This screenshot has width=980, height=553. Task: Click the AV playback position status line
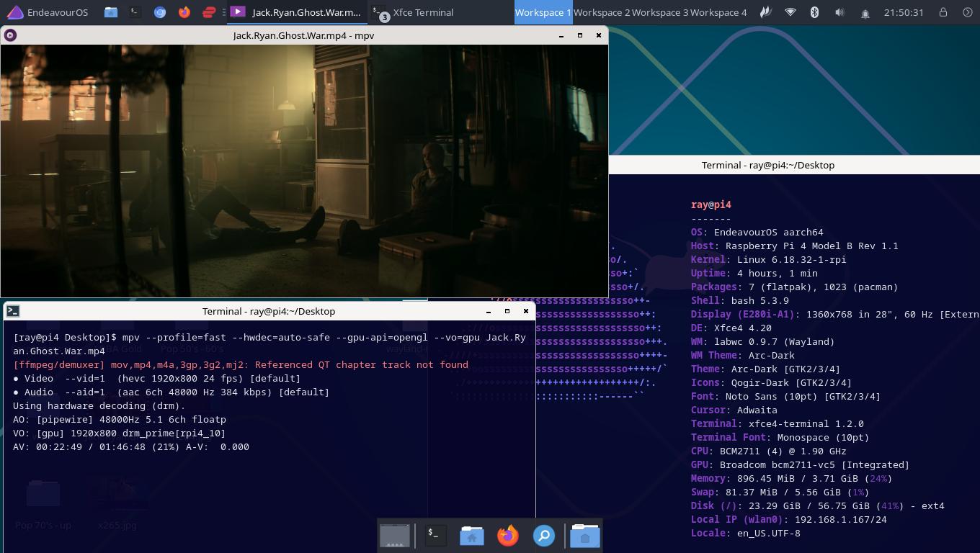(x=131, y=446)
